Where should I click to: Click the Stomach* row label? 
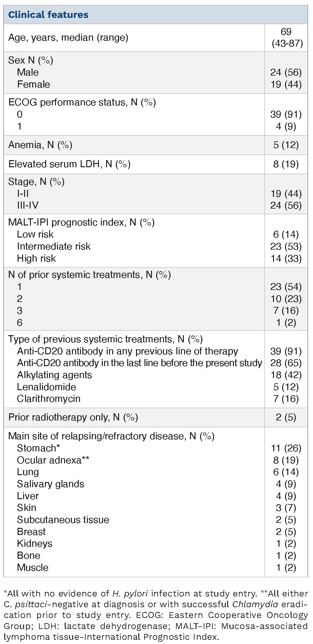(38, 448)
